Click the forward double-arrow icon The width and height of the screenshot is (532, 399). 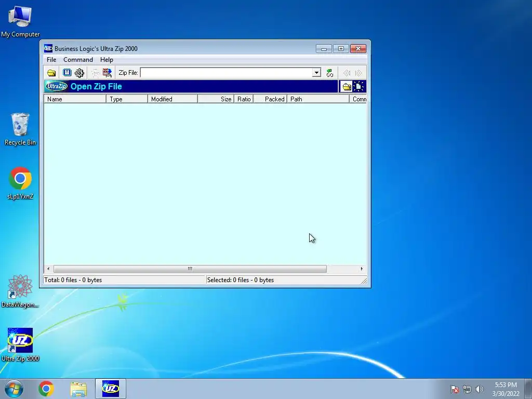point(358,73)
